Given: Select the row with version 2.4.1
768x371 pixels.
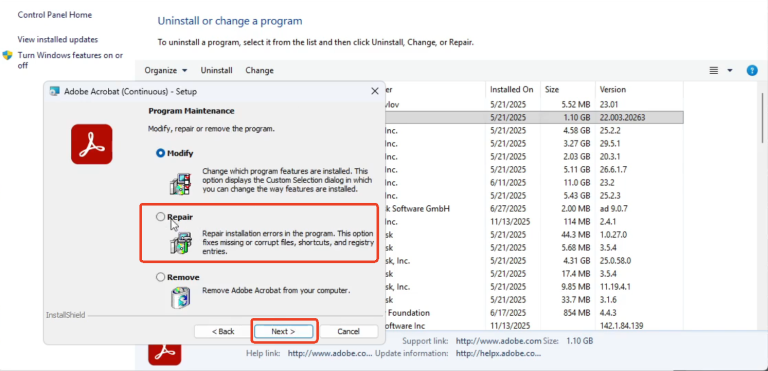Looking at the screenshot, I should click(533, 222).
